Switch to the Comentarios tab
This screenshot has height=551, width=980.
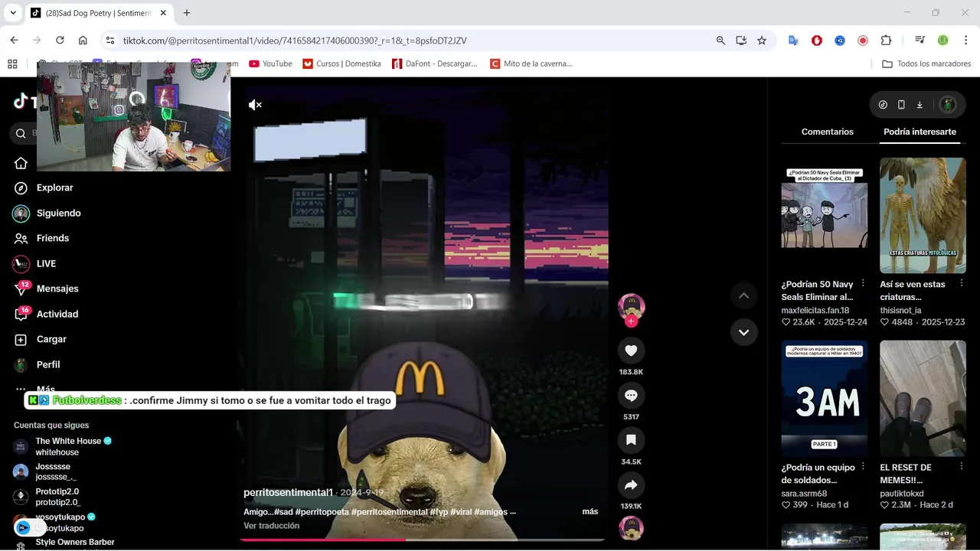827,132
